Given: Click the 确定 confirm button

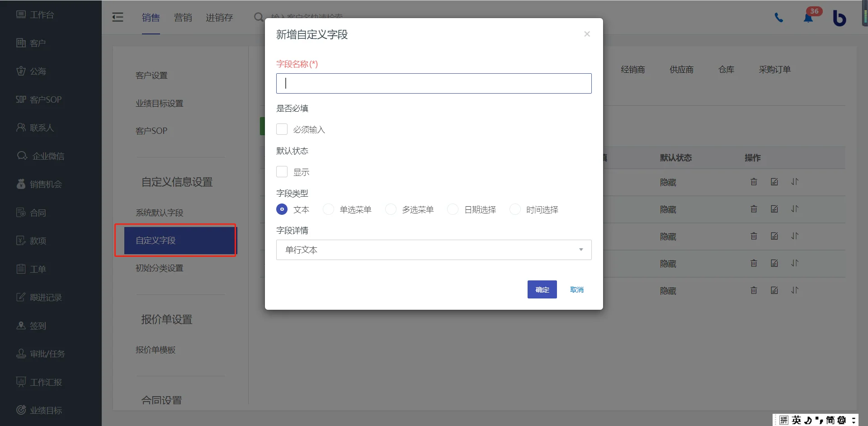Looking at the screenshot, I should tap(542, 289).
